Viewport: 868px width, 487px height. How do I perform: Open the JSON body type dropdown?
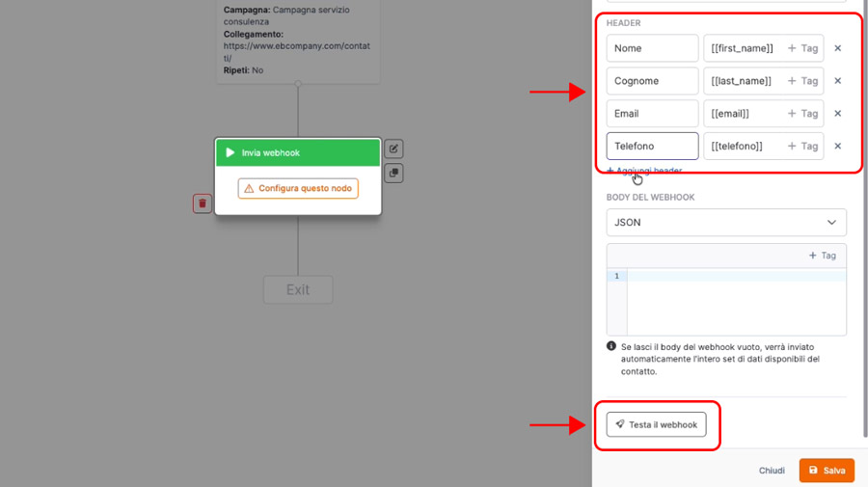pyautogui.click(x=726, y=223)
